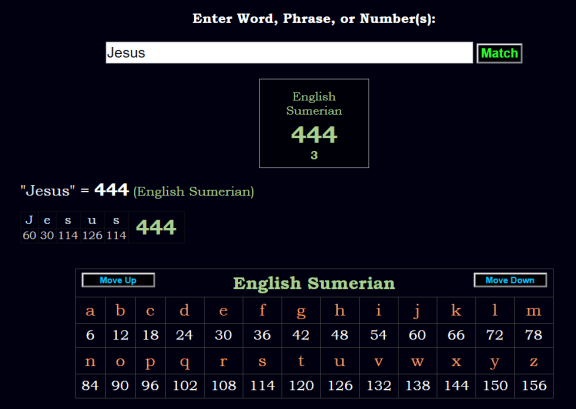Click letter s in cipher chart
This screenshot has height=409, width=576.
262,361
